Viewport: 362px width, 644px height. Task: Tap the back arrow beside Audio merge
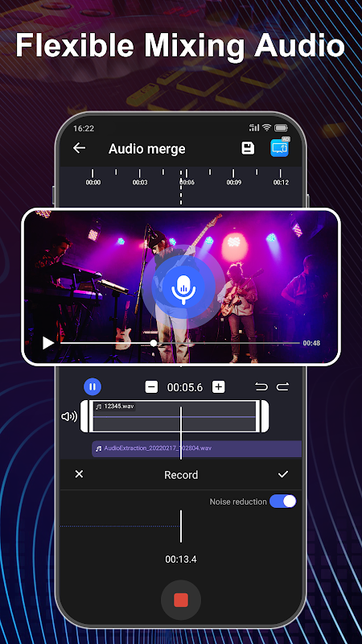pyautogui.click(x=79, y=148)
